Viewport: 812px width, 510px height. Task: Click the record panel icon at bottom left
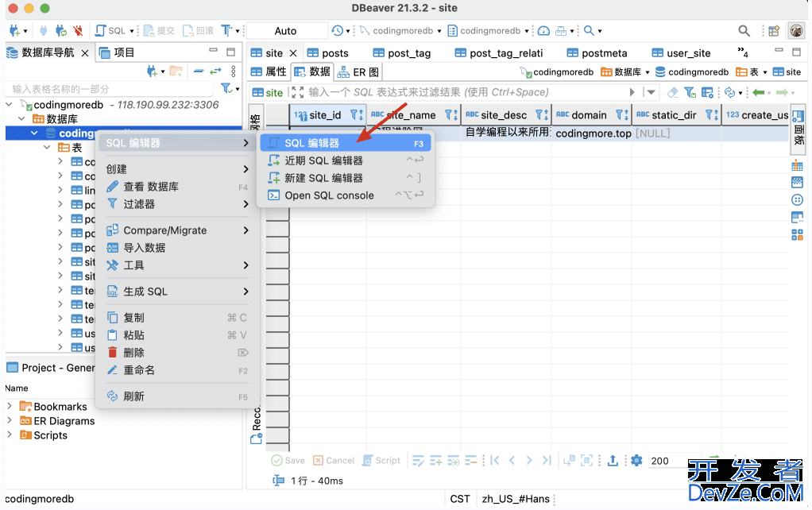257,439
